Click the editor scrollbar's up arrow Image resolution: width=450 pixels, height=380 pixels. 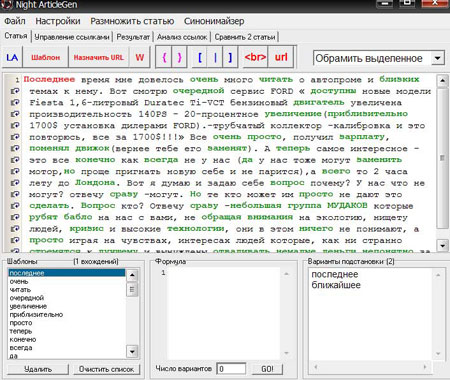click(442, 80)
